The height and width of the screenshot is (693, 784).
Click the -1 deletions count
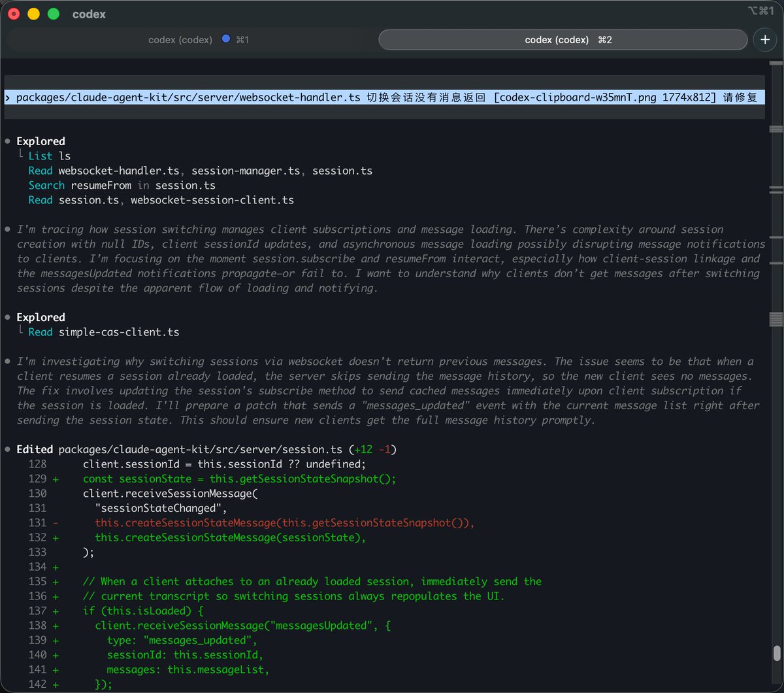point(385,449)
